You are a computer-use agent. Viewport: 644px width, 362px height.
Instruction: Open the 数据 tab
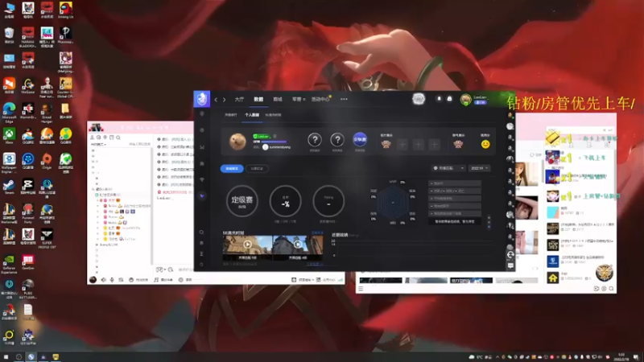click(258, 99)
